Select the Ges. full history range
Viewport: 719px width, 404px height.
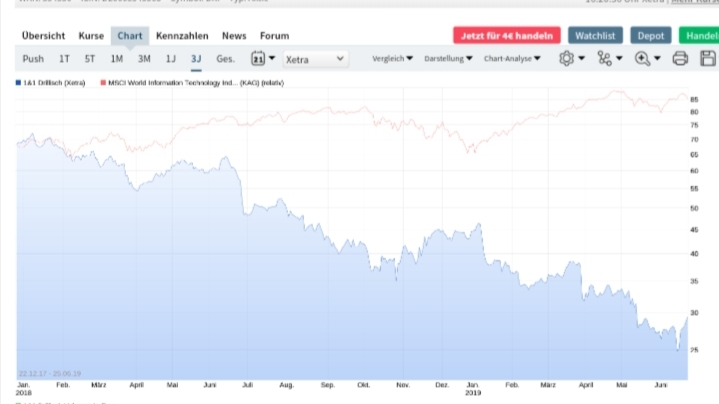[x=225, y=59]
